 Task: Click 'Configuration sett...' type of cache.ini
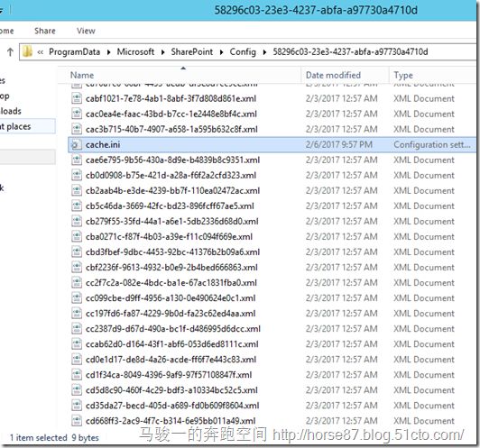(432, 144)
